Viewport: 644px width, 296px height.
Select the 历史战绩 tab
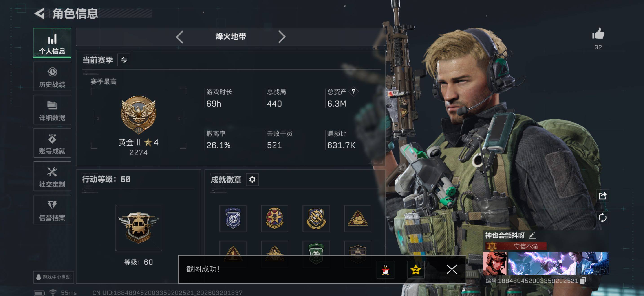point(52,77)
